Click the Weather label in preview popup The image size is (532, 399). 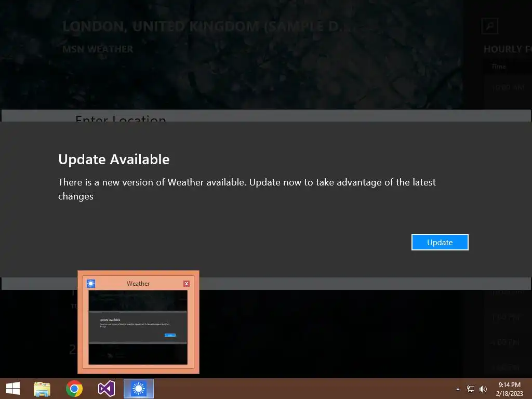138,284
